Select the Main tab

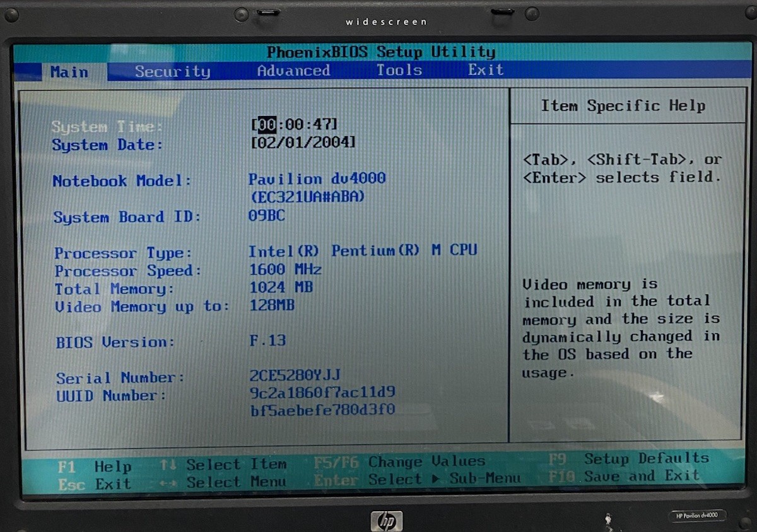[x=69, y=72]
